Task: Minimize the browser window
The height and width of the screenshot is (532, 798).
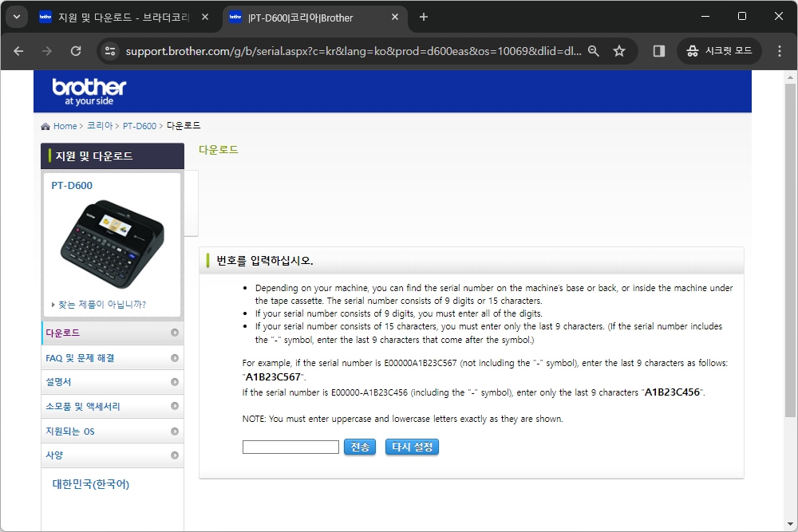Action: (x=705, y=16)
